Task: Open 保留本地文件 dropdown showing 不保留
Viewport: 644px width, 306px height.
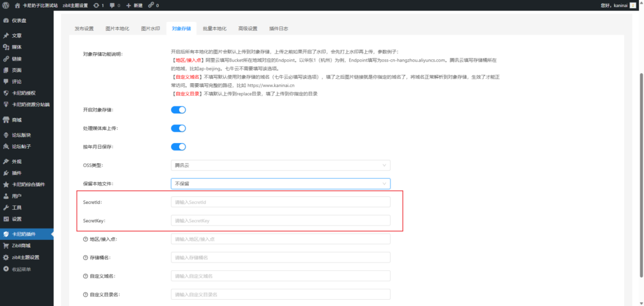Action: [280, 183]
